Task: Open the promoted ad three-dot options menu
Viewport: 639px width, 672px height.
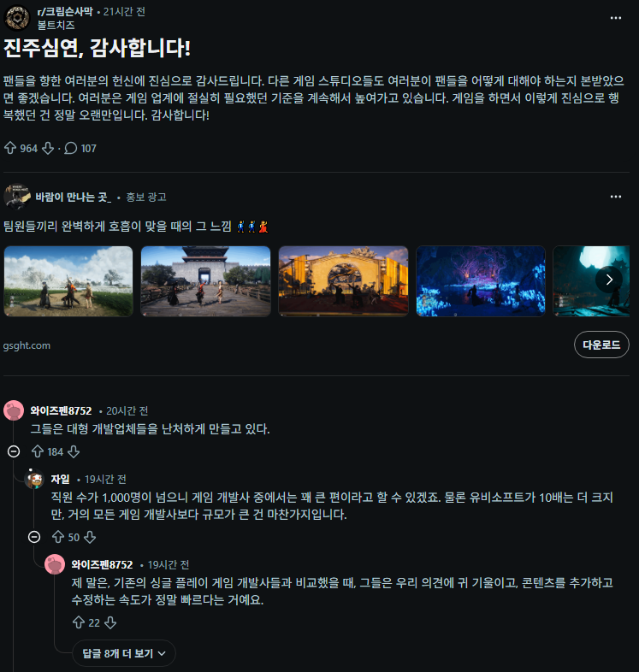Action: click(x=616, y=197)
